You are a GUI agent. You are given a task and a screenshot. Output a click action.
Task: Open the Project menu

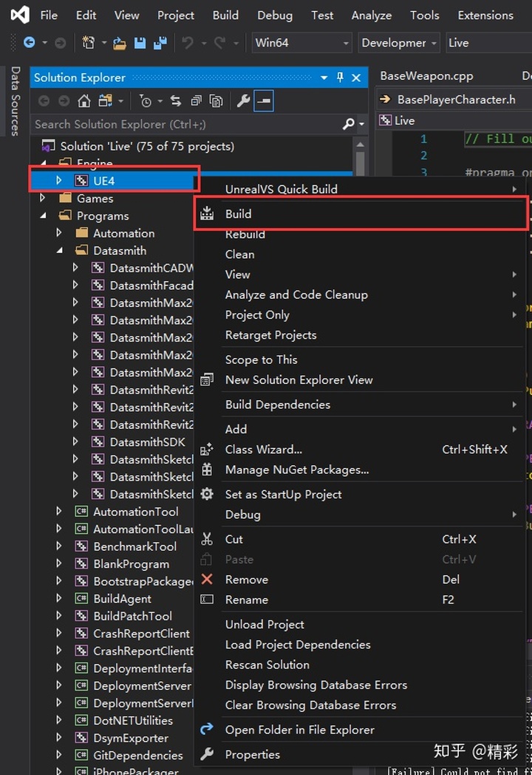click(x=175, y=16)
